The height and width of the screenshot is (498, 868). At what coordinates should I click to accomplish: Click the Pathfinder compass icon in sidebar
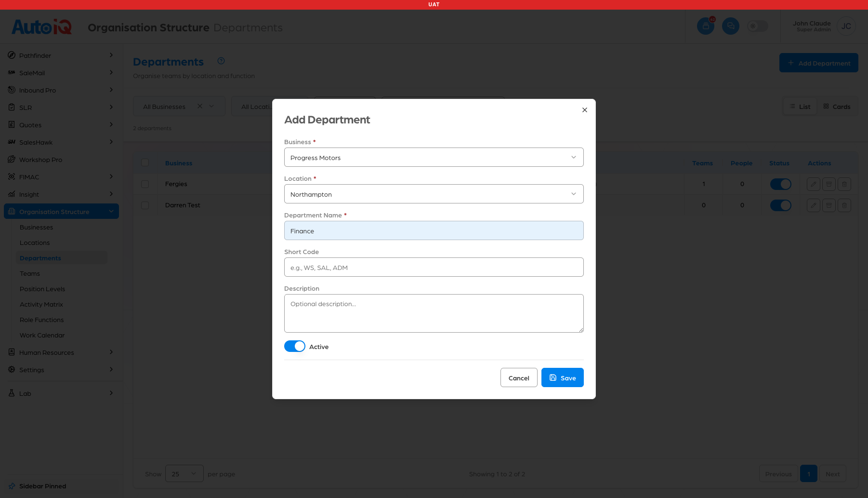pos(12,55)
